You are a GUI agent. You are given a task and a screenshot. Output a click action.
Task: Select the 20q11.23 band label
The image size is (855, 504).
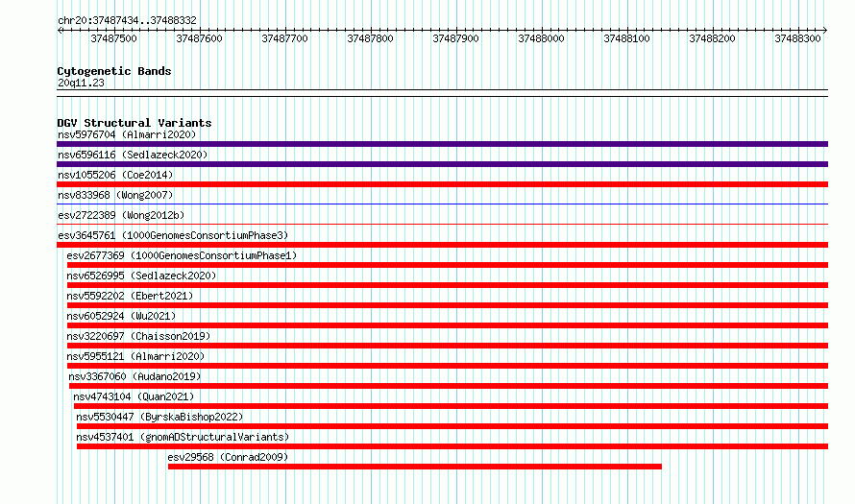pyautogui.click(x=81, y=83)
